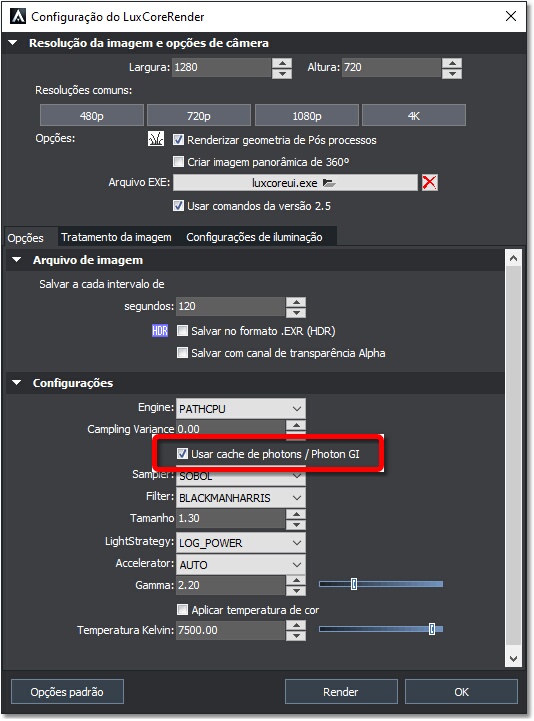This screenshot has height=721, width=534.
Task: Select the 1080p resolution preset
Action: pyautogui.click(x=307, y=115)
